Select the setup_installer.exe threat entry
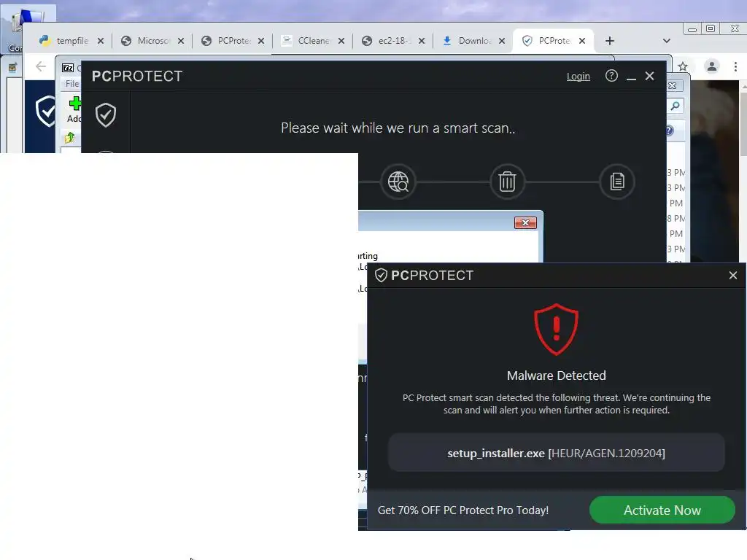Image resolution: width=747 pixels, height=560 pixels. point(556,453)
